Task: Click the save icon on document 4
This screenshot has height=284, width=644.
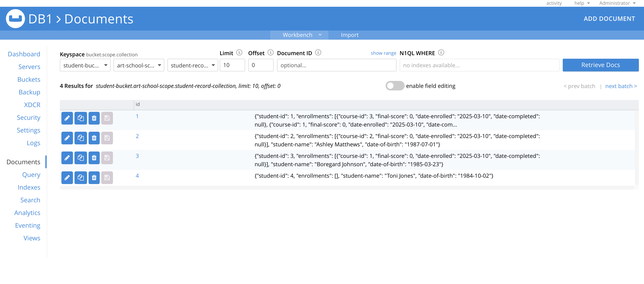Action: point(107,178)
